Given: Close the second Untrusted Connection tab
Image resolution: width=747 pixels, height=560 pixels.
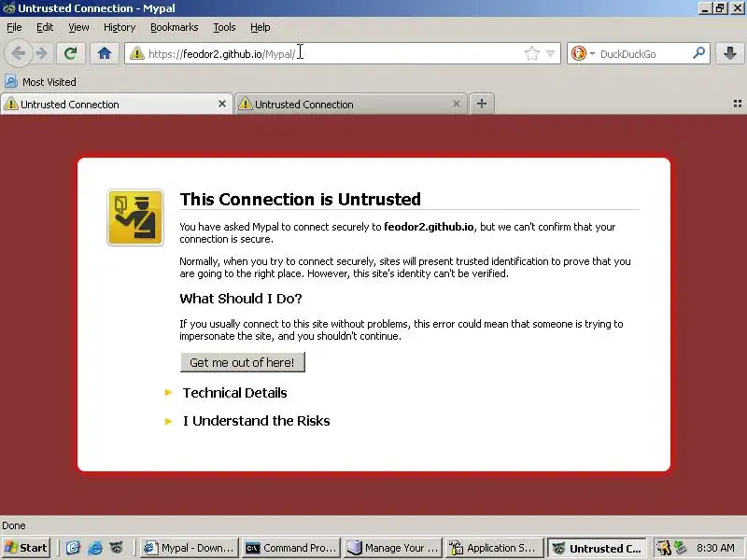Looking at the screenshot, I should click(x=457, y=104).
